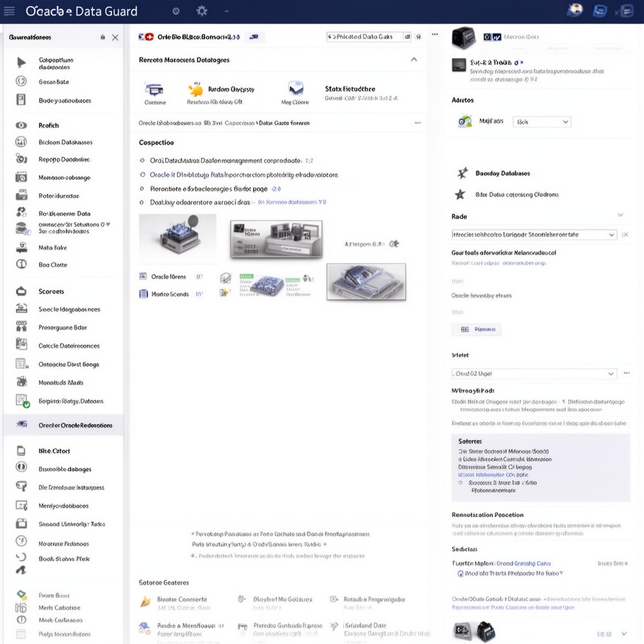Viewport: 644px width, 644px height.
Task: Click 'Merls Cabotioe' in lower sidebar
Action: click(59, 608)
